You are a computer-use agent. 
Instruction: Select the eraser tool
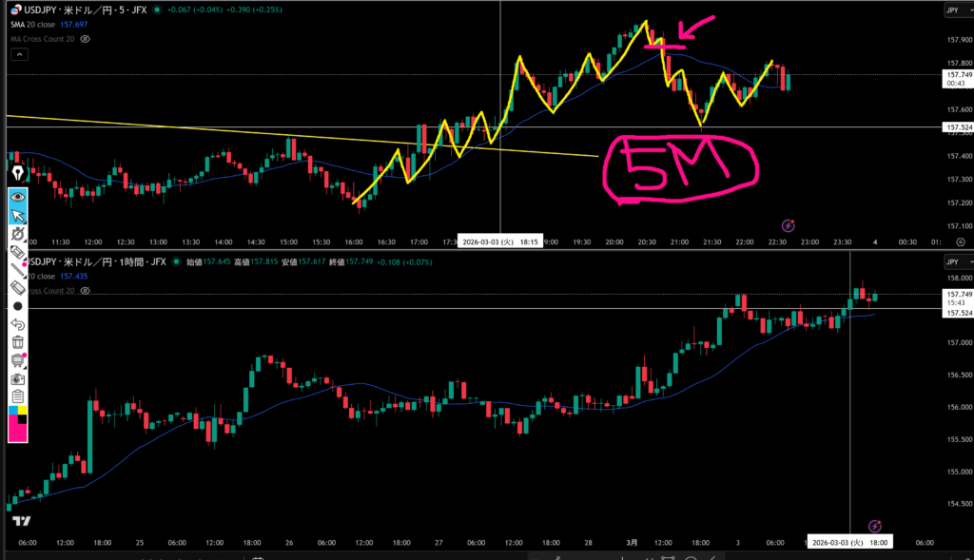point(17,286)
